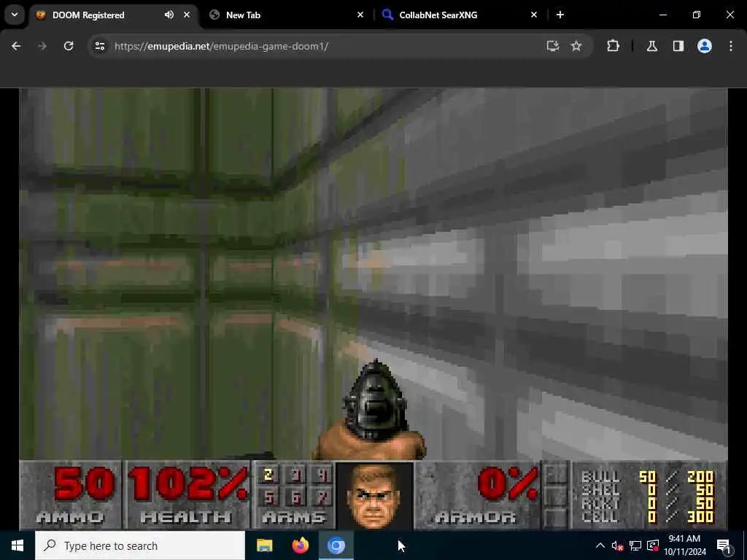The width and height of the screenshot is (747, 560).
Task: Go back to the previous page
Action: [16, 46]
